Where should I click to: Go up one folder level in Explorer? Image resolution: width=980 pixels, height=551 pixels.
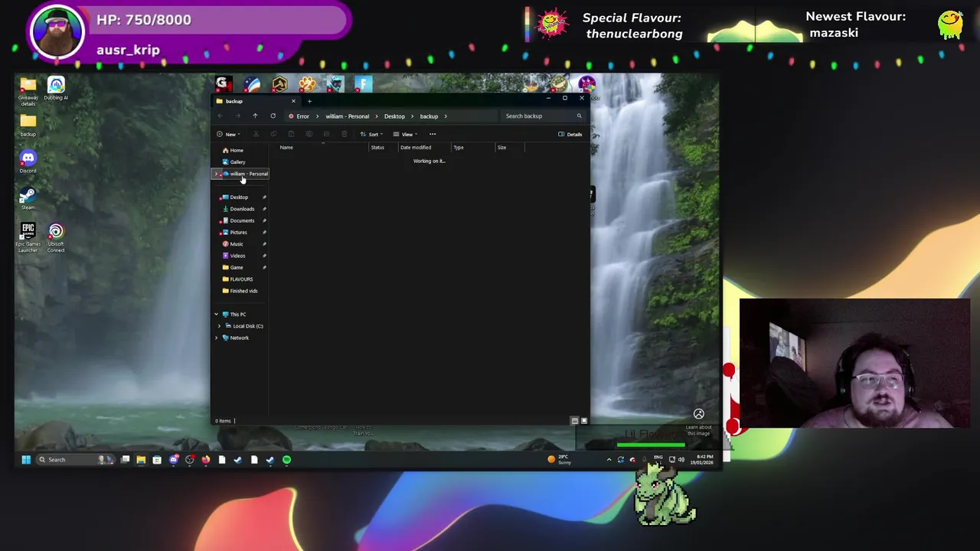click(x=255, y=116)
